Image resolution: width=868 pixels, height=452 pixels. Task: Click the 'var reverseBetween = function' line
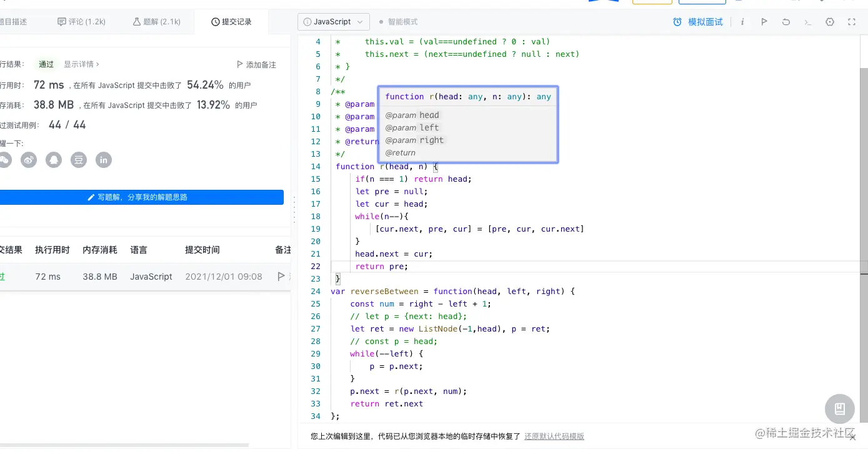[x=453, y=292]
